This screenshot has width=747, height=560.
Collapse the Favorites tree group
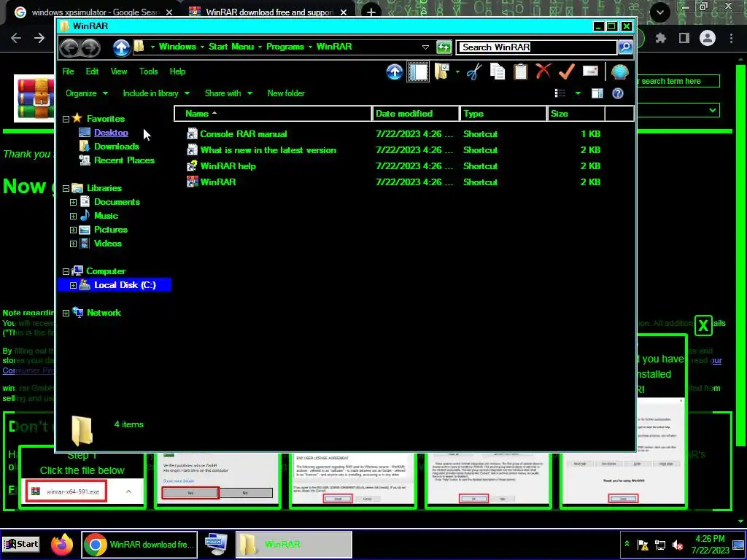pyautogui.click(x=66, y=119)
